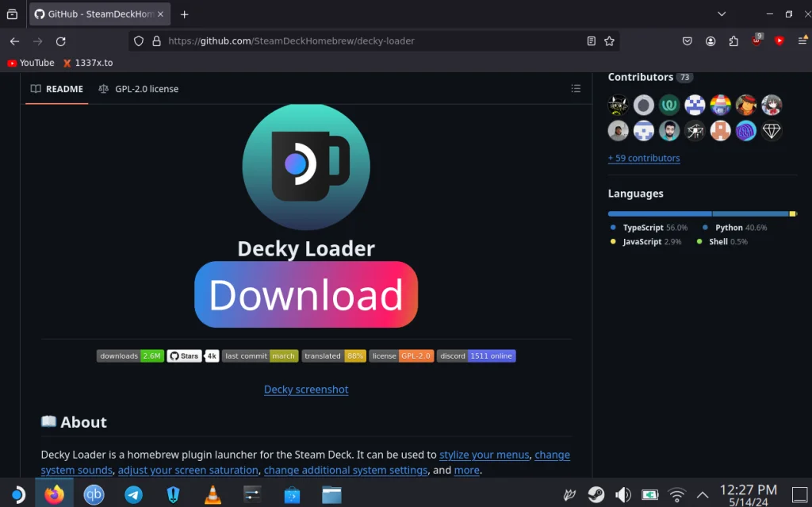Open the site tracking protection shield
The height and width of the screenshot is (507, 812).
pos(138,41)
